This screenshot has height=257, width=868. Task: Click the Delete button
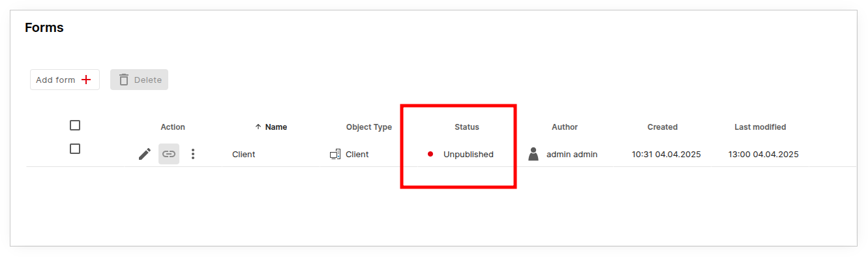140,80
